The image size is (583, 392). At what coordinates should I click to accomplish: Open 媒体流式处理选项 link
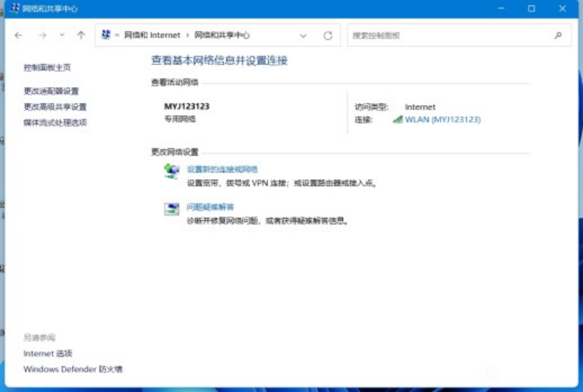coord(55,123)
